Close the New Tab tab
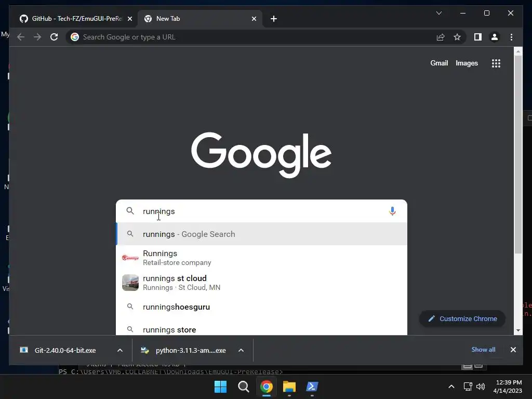532x399 pixels. 254,19
